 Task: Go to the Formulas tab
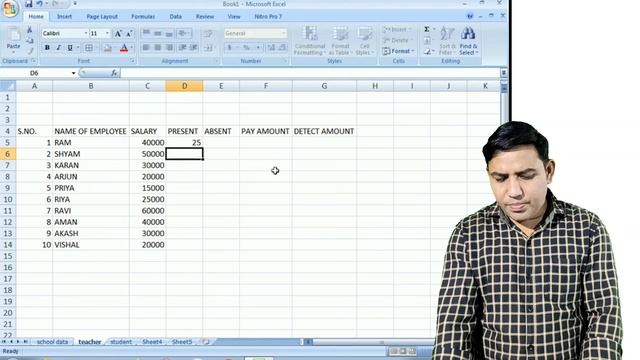coord(143,17)
